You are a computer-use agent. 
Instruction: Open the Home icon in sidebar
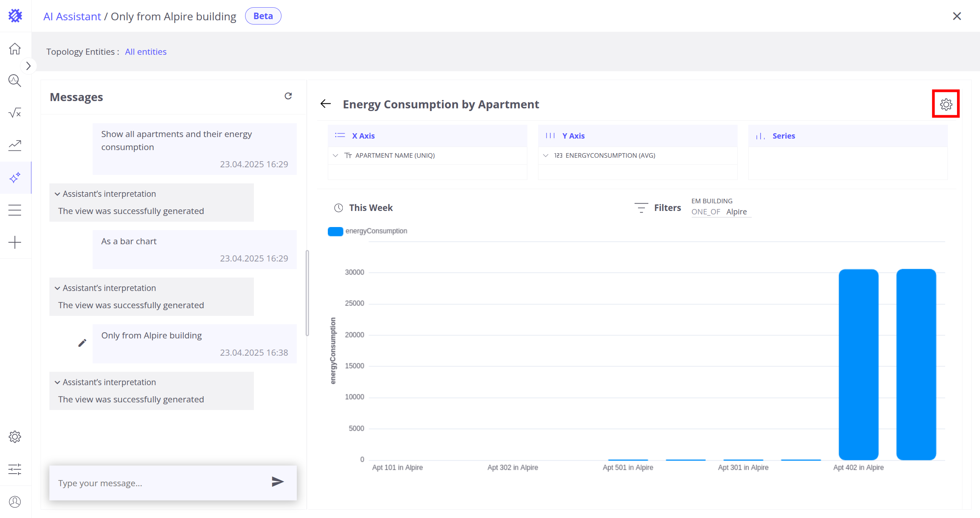pos(15,49)
